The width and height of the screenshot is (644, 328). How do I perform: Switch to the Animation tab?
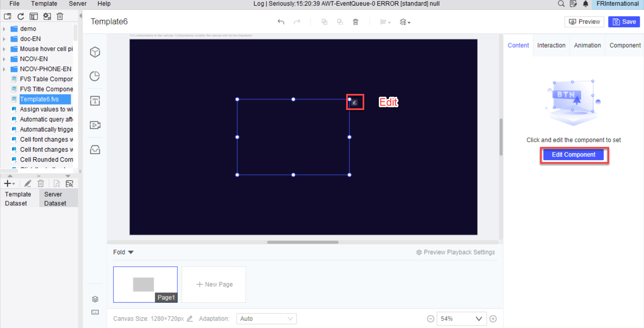(587, 45)
